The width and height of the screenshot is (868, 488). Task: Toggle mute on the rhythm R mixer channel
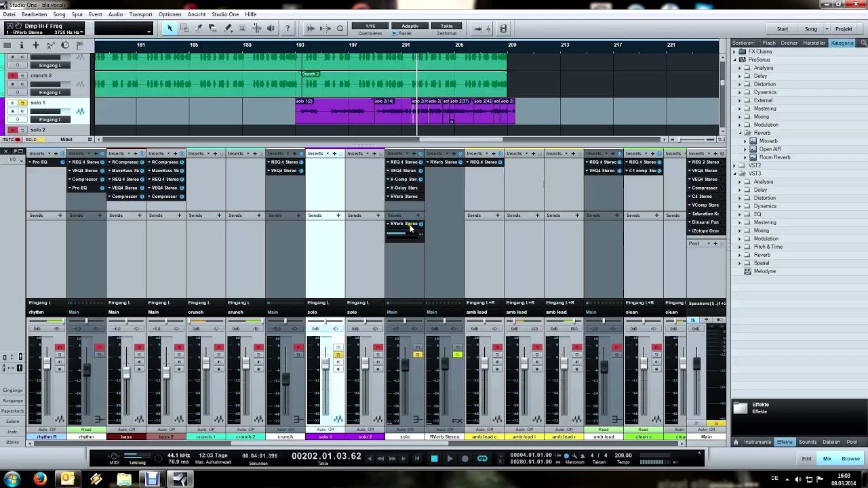click(x=60, y=348)
